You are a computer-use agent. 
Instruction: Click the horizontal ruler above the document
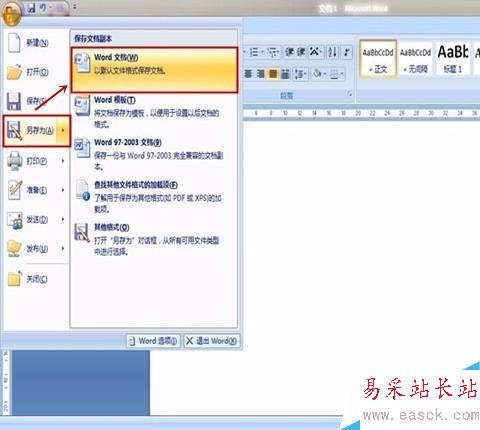coord(361,113)
